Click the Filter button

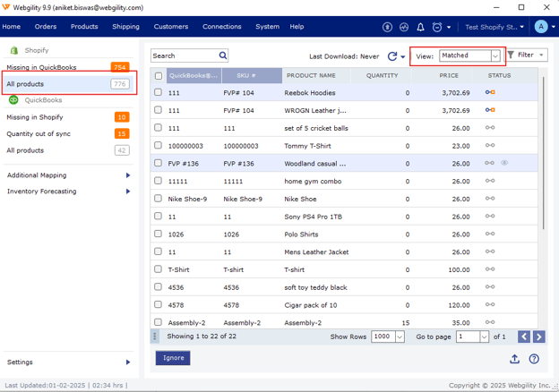point(526,55)
